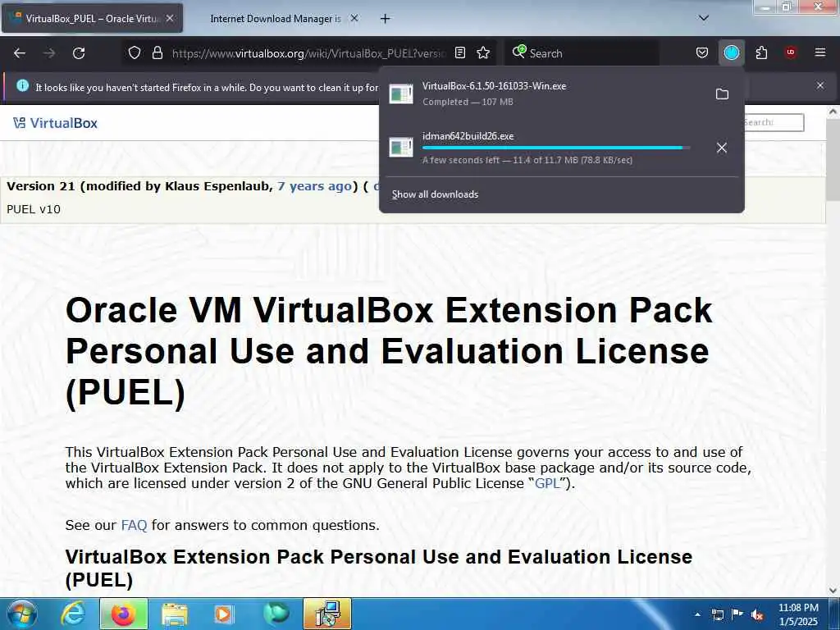Click the muted volume tray icon
The height and width of the screenshot is (630, 840).
[x=757, y=615]
